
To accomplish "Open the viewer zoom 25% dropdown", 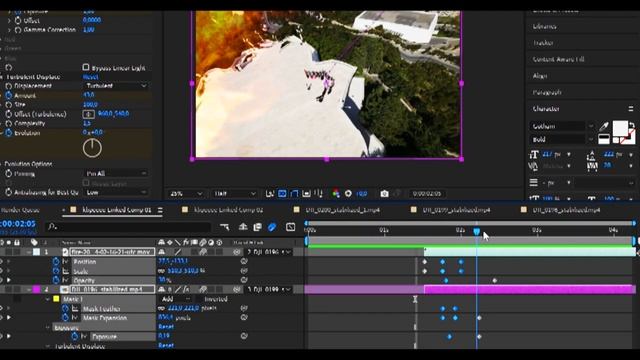I will pos(186,193).
